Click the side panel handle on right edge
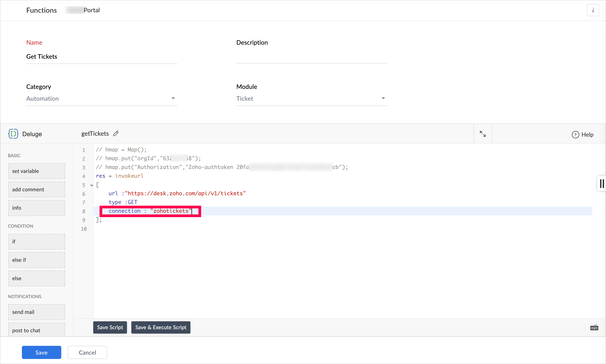606x364 pixels. (602, 183)
